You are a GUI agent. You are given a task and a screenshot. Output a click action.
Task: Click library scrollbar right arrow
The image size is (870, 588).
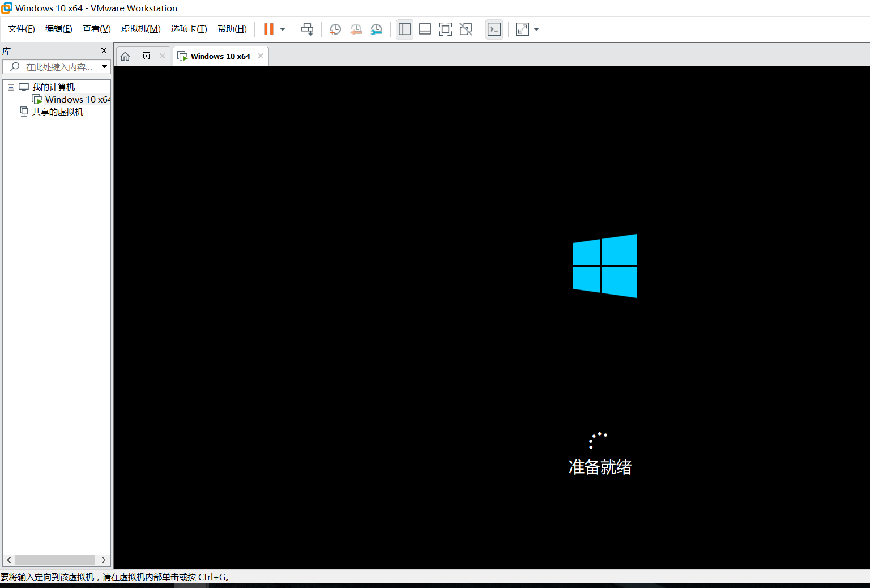click(x=104, y=560)
